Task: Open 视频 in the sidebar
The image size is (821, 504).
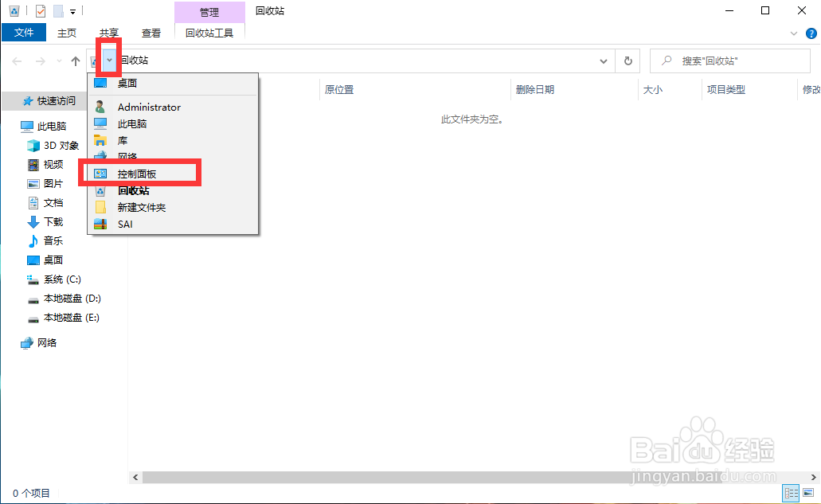Action: click(x=53, y=165)
